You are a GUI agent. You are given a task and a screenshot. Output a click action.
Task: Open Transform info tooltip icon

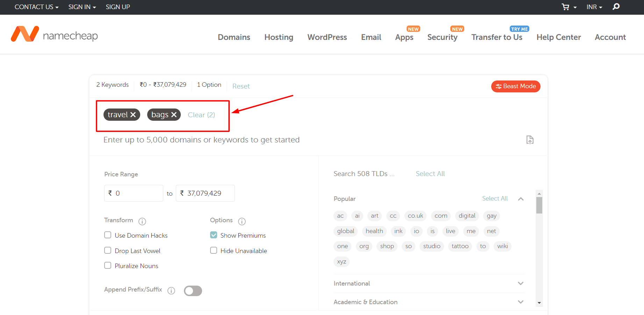click(x=142, y=221)
